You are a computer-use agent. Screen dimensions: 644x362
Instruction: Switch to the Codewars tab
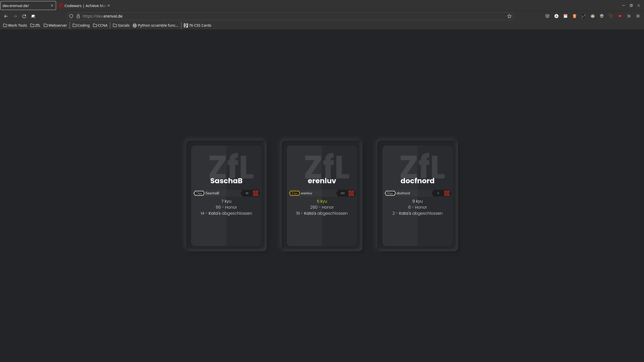(84, 6)
